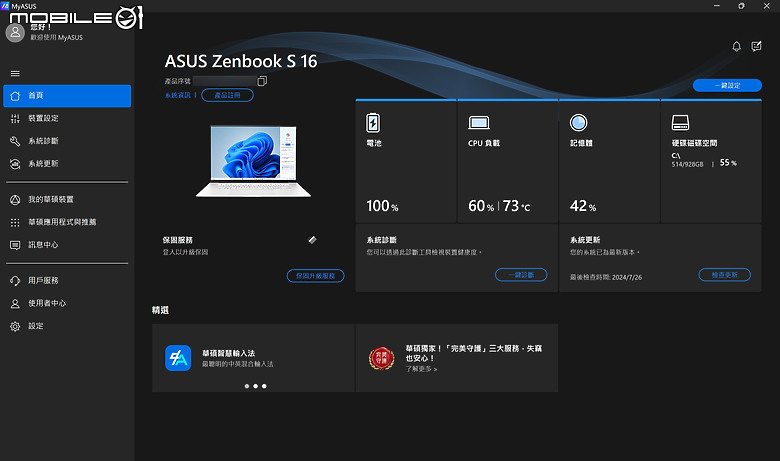Open 系統更新 in the sidebar

(67, 164)
